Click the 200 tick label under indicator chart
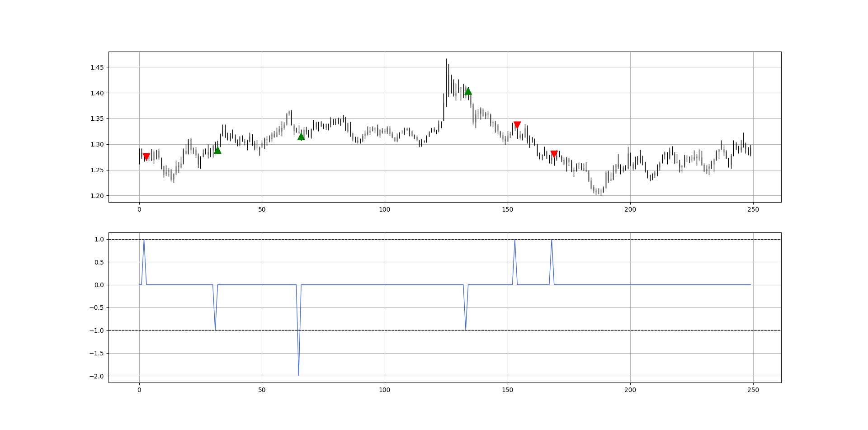The height and width of the screenshot is (430, 868). tap(630, 390)
